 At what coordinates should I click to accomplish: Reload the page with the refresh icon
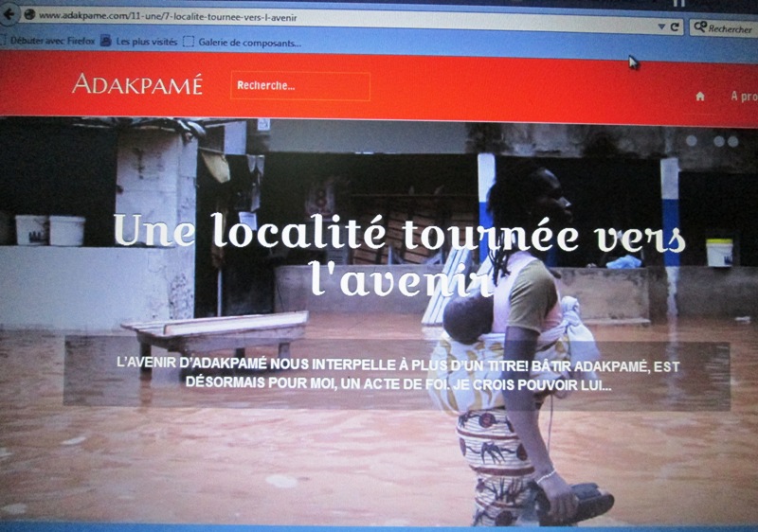676,27
